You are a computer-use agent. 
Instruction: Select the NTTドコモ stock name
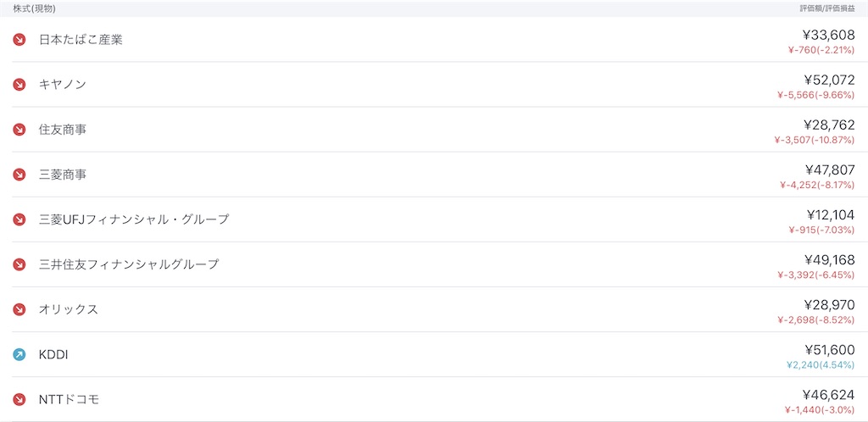pos(70,399)
